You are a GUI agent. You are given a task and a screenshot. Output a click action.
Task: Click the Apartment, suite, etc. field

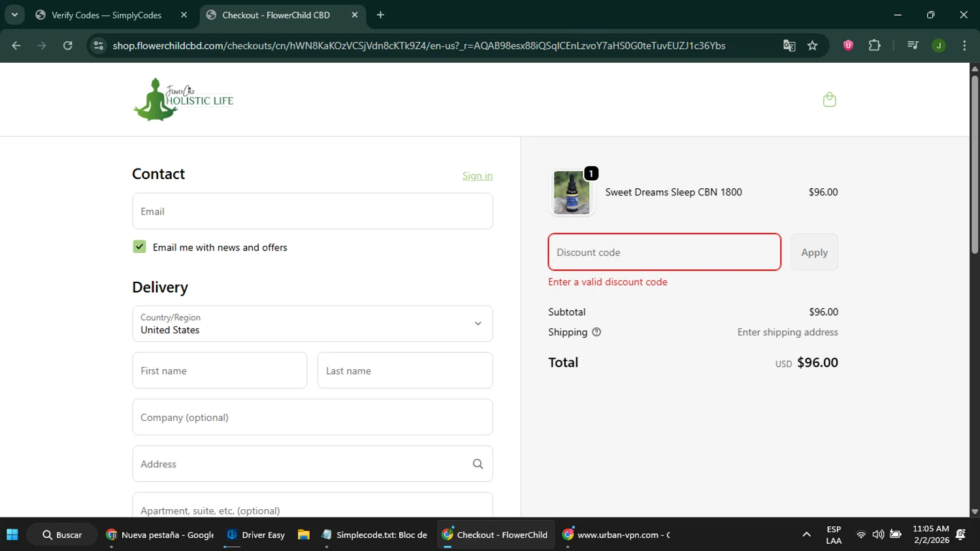pos(312,505)
